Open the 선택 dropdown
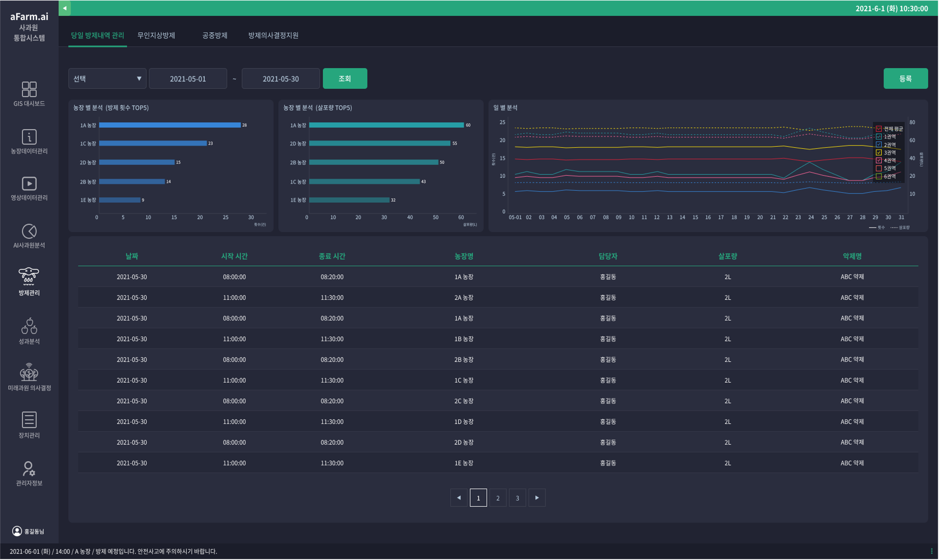Screen dimensions: 939x560 pyautogui.click(x=107, y=79)
